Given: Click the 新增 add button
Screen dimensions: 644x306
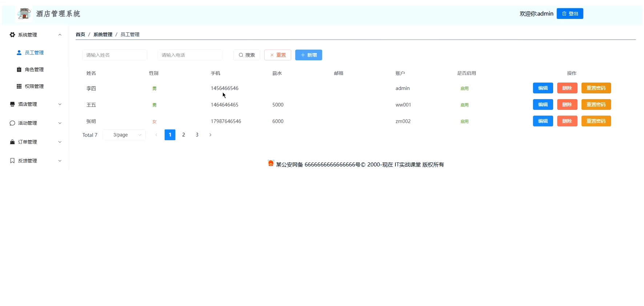Looking at the screenshot, I should pos(309,55).
